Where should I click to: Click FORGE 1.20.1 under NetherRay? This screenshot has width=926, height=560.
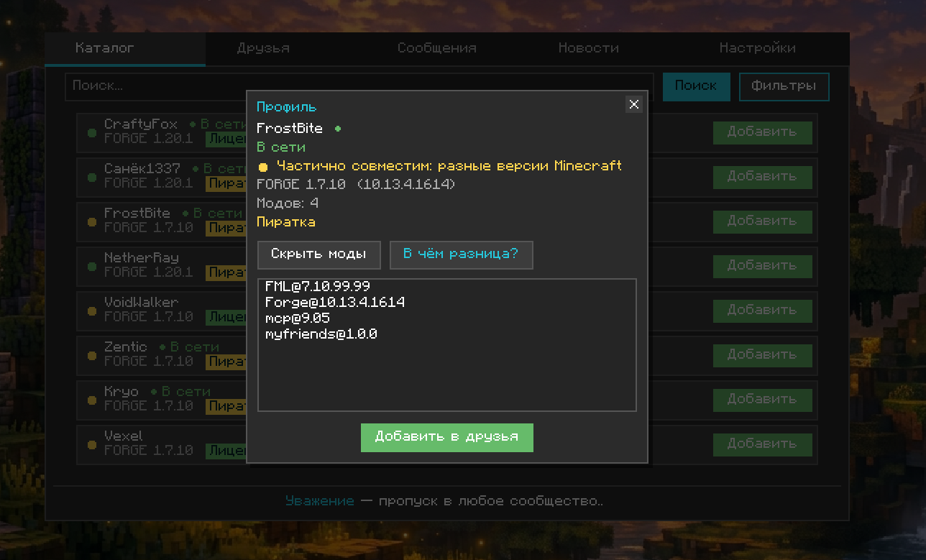pyautogui.click(x=149, y=272)
